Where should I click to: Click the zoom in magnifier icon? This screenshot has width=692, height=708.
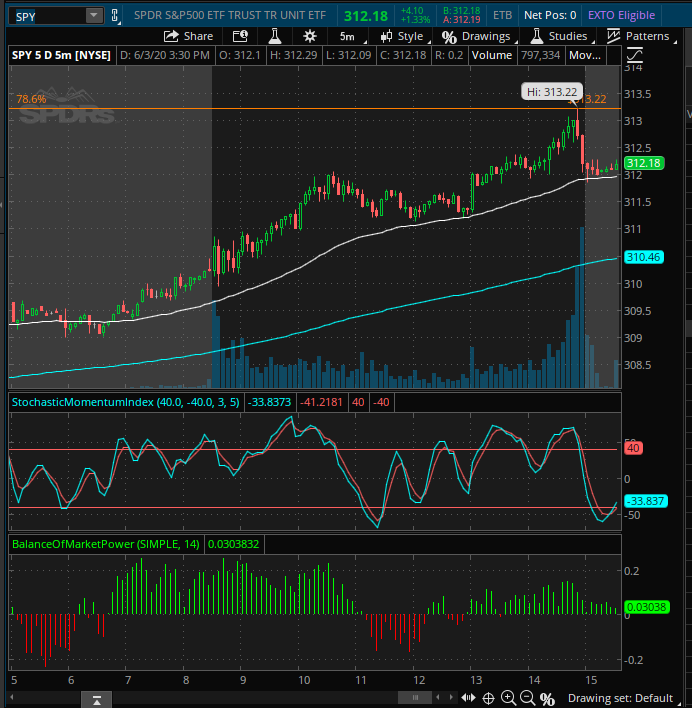click(508, 698)
